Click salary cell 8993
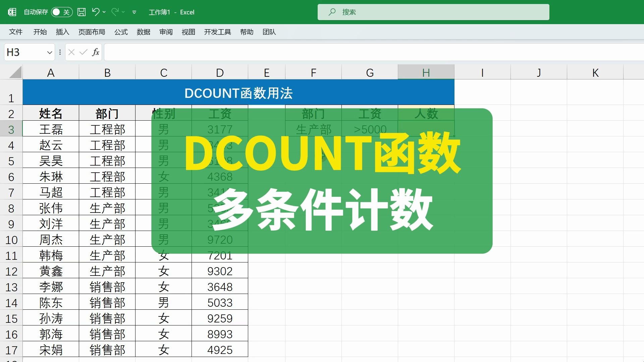 click(x=220, y=334)
